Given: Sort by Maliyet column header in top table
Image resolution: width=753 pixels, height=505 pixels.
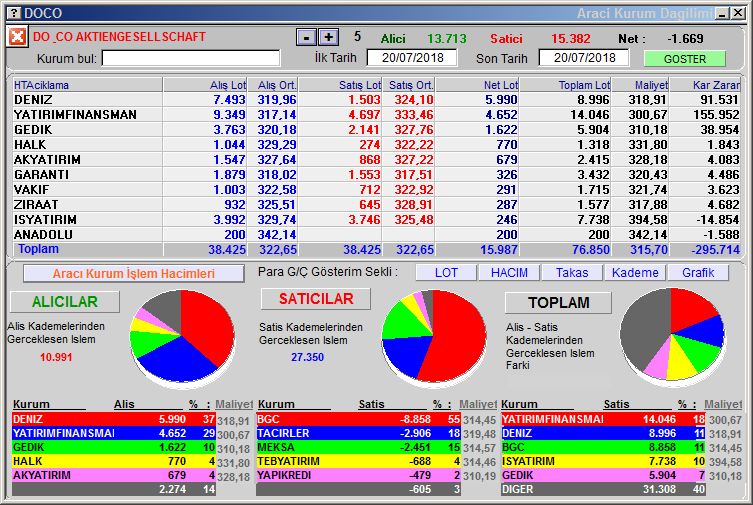Looking at the screenshot, I should [x=641, y=85].
